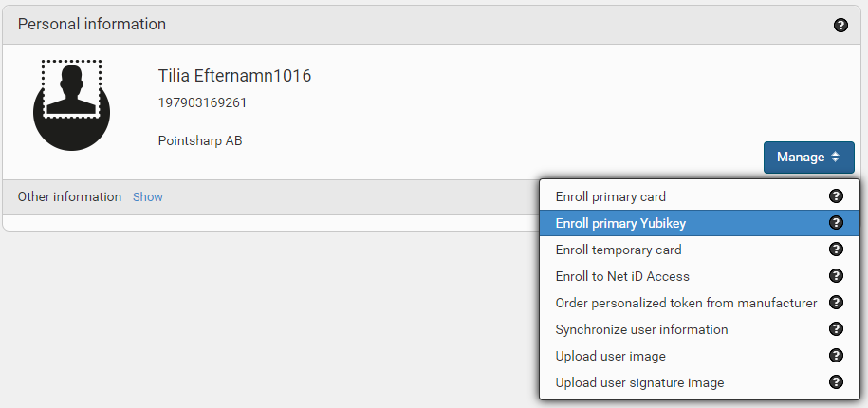Expand Other information via Show link
868x408 pixels.
(148, 197)
